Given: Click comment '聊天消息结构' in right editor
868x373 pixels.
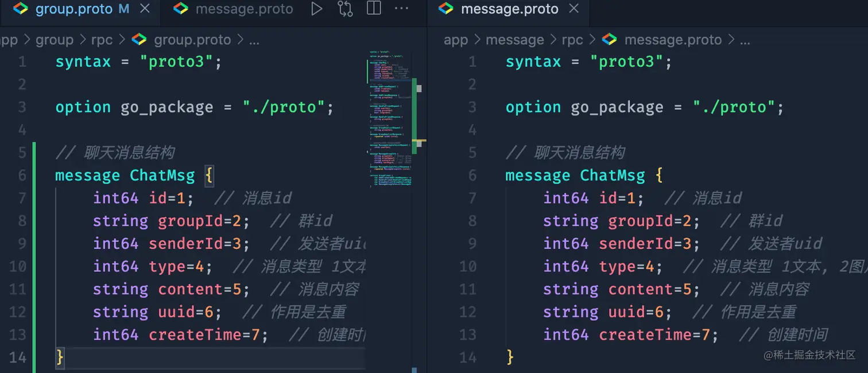Looking at the screenshot, I should (579, 153).
